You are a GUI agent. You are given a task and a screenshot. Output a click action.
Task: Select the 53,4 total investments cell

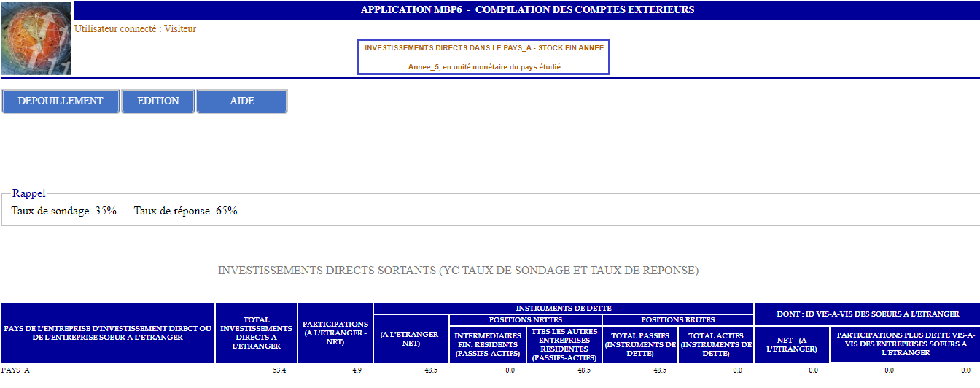tap(279, 370)
